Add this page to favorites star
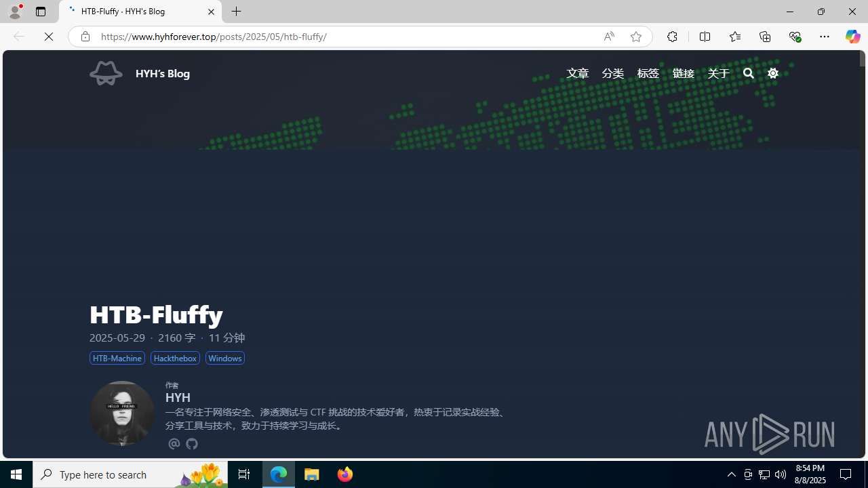 [x=635, y=37]
